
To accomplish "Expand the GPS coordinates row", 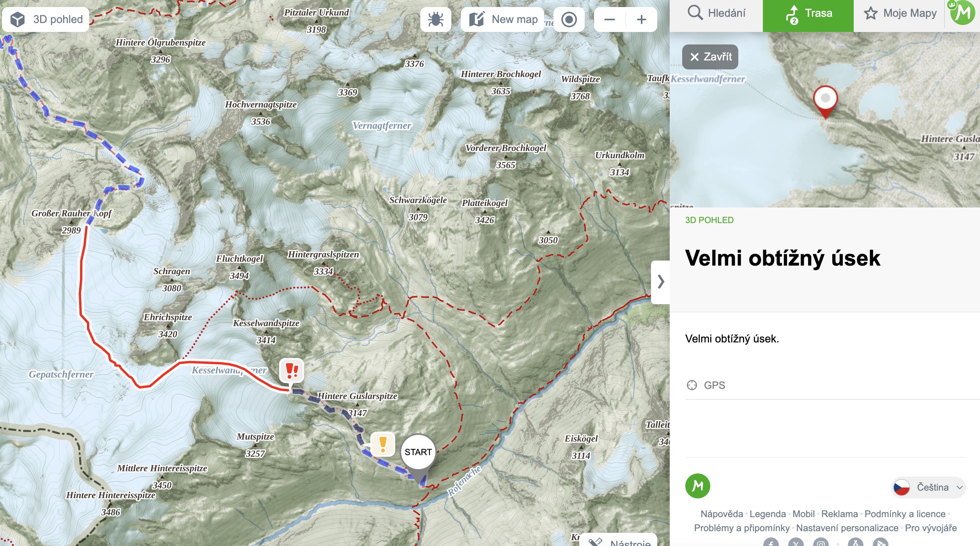I will click(x=714, y=385).
